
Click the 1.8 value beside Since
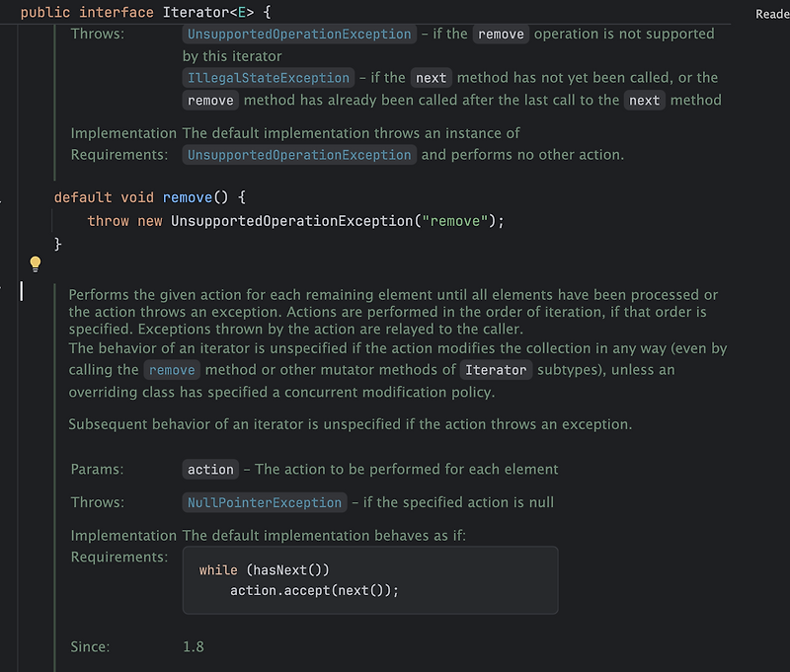pos(194,646)
